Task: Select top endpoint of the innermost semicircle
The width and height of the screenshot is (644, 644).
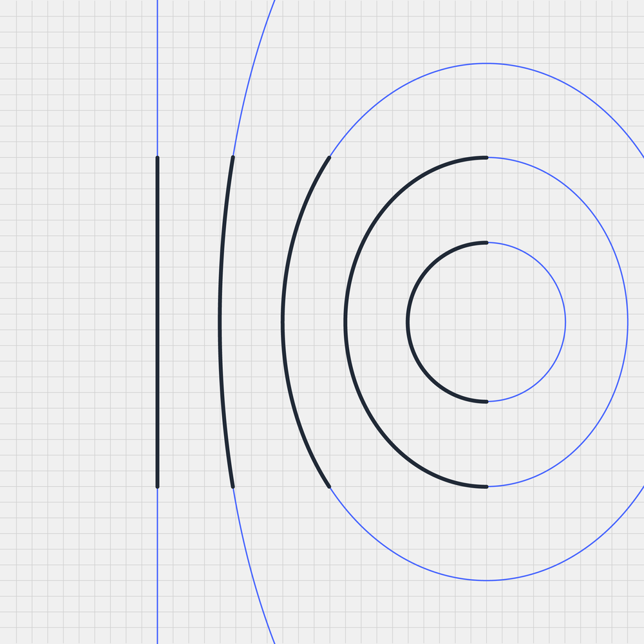Action: click(487, 243)
